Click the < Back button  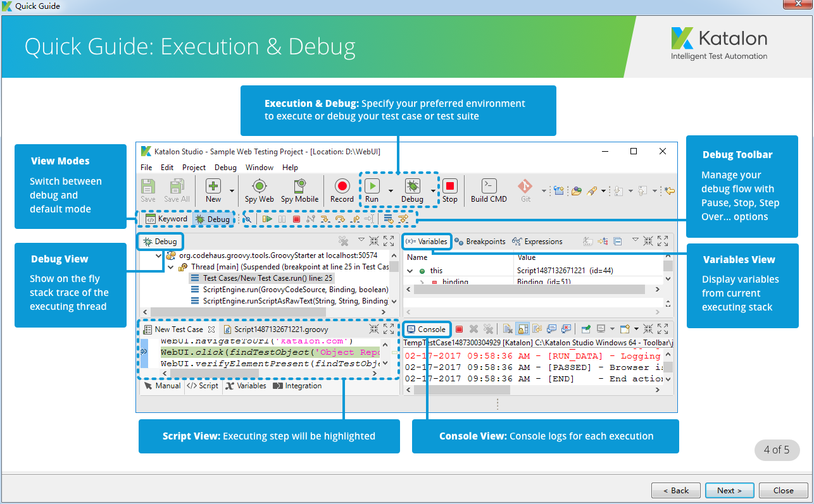pyautogui.click(x=676, y=490)
